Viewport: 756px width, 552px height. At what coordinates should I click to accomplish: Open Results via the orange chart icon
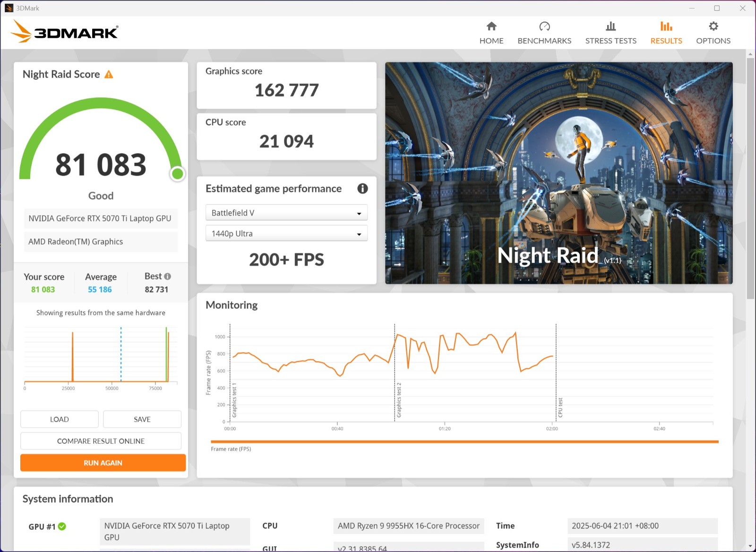tap(666, 26)
